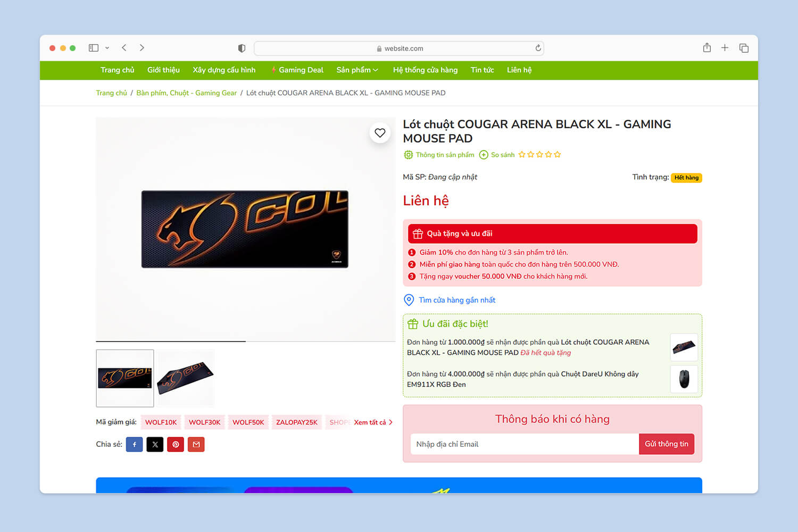
Task: Select discount code WOLF50K
Action: (248, 422)
